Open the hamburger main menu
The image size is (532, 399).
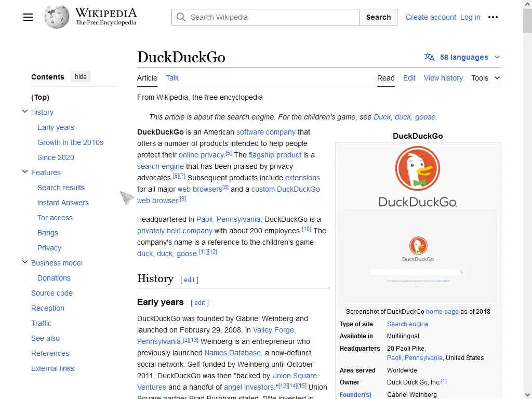pos(28,17)
